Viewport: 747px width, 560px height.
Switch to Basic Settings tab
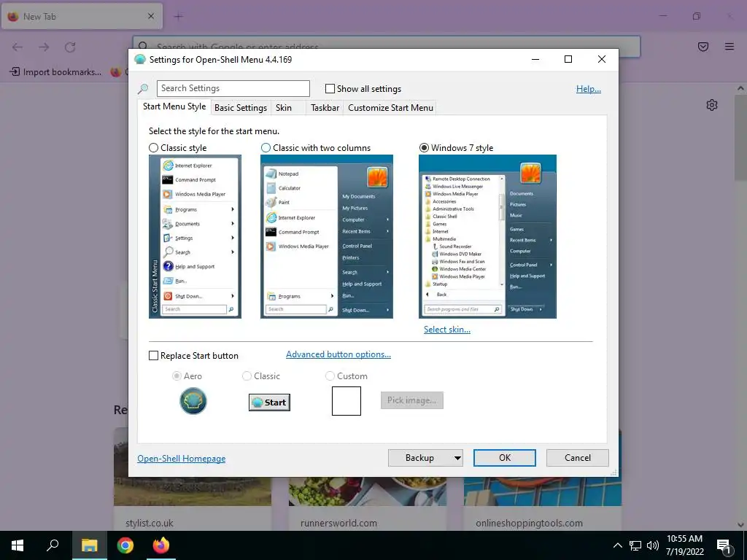[x=241, y=108]
